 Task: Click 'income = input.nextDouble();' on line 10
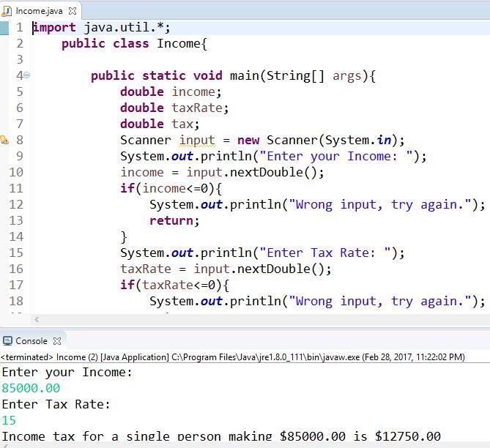[222, 173]
